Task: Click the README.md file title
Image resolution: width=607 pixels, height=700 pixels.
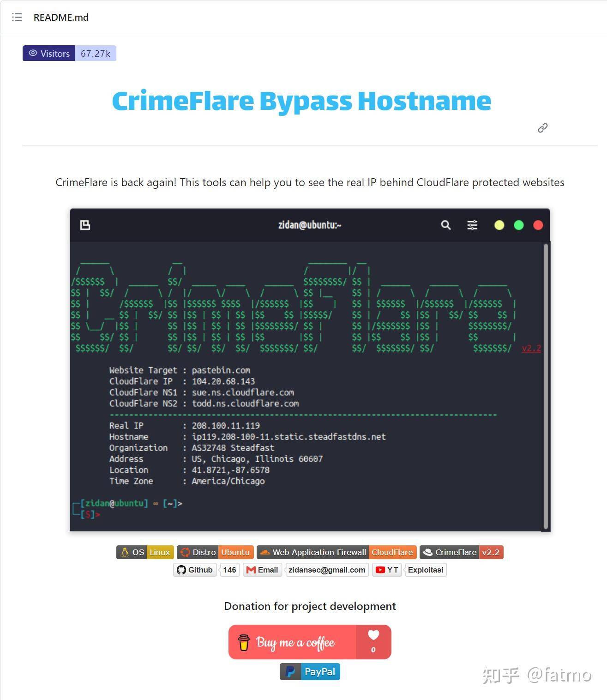Action: tap(61, 18)
